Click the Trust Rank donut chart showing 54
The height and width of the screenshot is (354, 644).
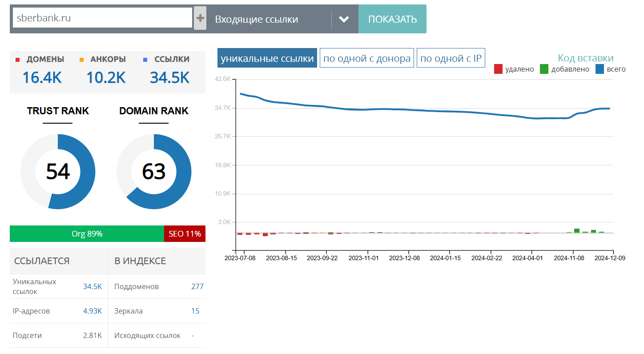pyautogui.click(x=58, y=172)
